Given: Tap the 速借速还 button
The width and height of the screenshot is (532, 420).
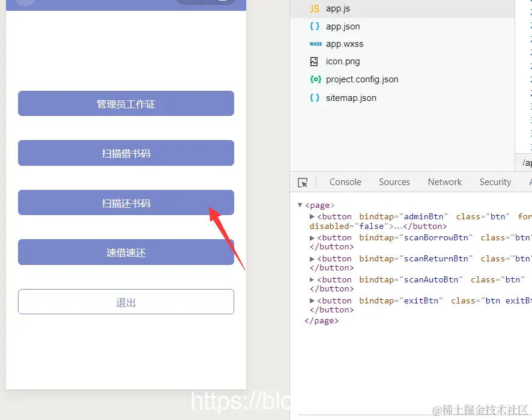Looking at the screenshot, I should (126, 252).
